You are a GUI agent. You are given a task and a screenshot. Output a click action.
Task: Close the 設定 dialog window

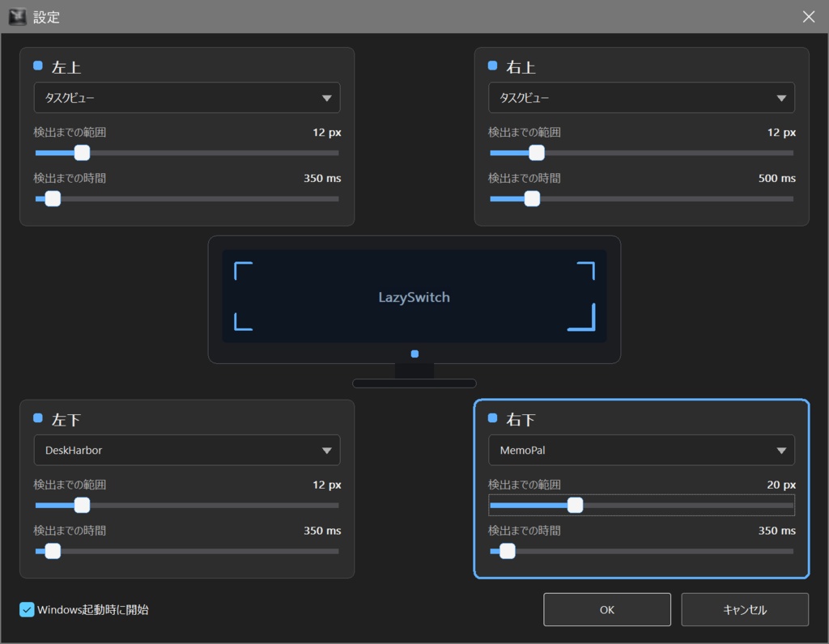(809, 17)
